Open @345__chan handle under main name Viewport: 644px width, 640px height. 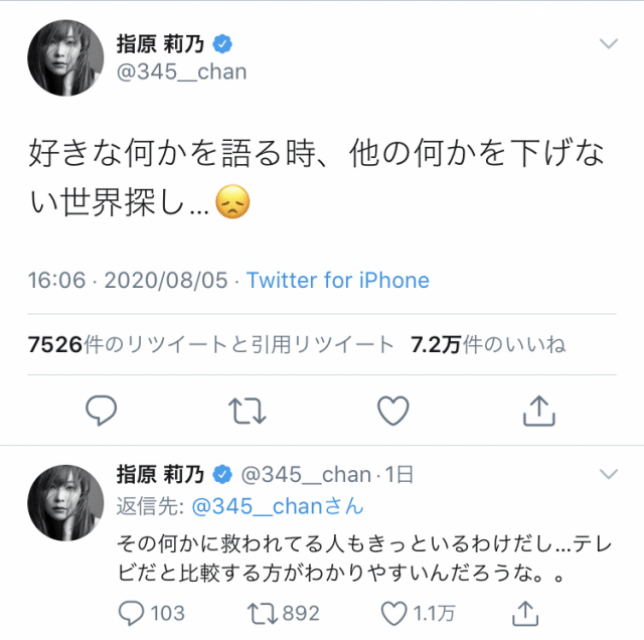tap(182, 72)
